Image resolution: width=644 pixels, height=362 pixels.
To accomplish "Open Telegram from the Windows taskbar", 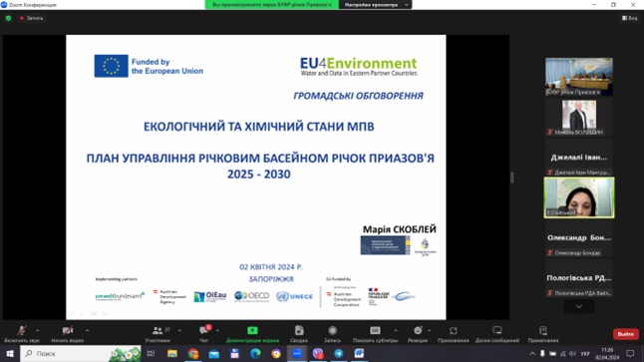I will 338,353.
